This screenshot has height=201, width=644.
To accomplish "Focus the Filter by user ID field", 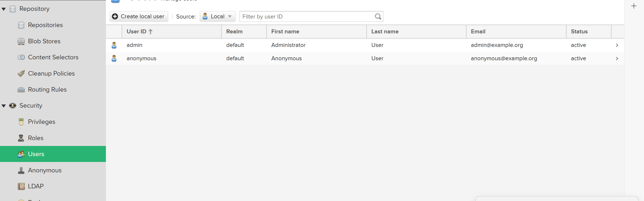I will pyautogui.click(x=311, y=16).
